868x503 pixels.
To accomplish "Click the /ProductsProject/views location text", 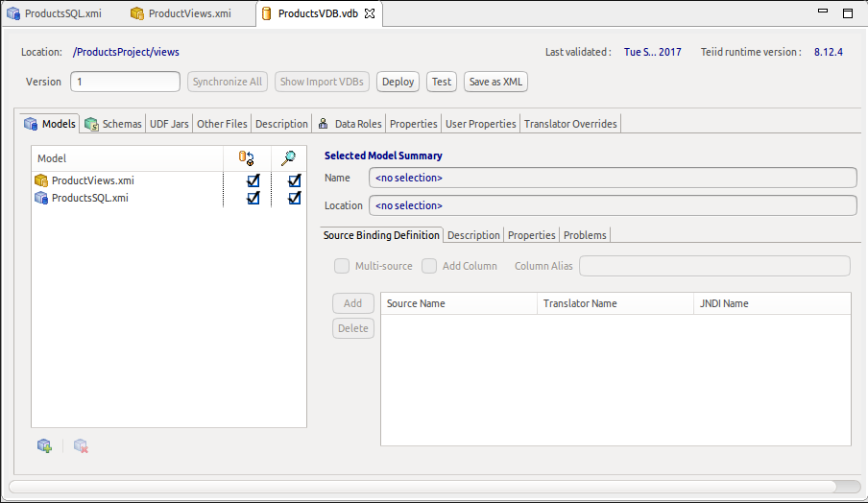I will coord(126,52).
